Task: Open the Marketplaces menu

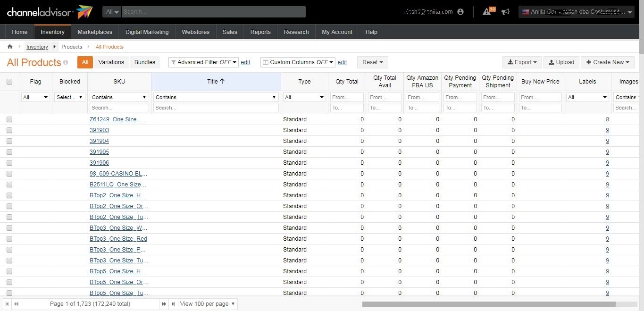Action: click(95, 32)
